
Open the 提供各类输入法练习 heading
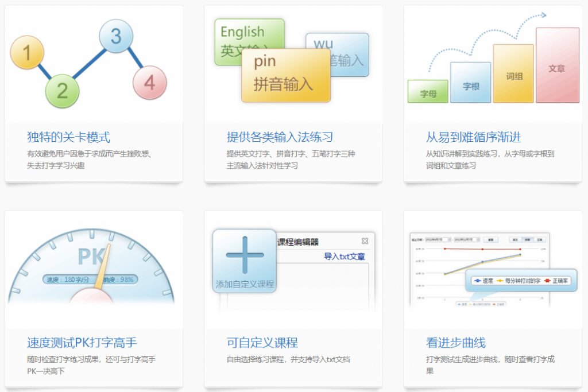pyautogui.click(x=280, y=137)
